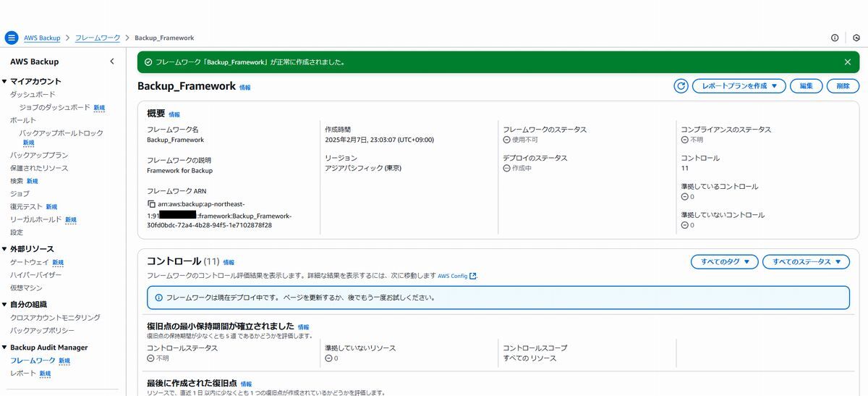Click 情報 link for 復旧点の最小保持期間
This screenshot has width=868, height=396.
[x=303, y=327]
